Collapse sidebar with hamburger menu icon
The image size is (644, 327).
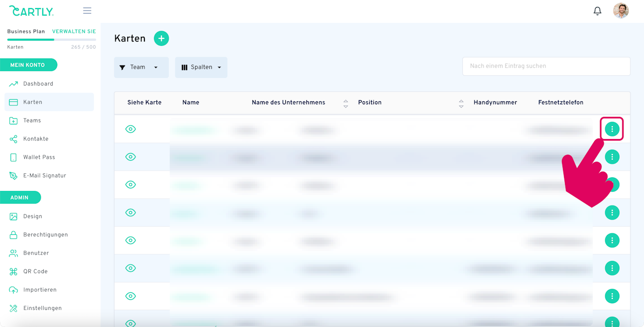coord(87,11)
